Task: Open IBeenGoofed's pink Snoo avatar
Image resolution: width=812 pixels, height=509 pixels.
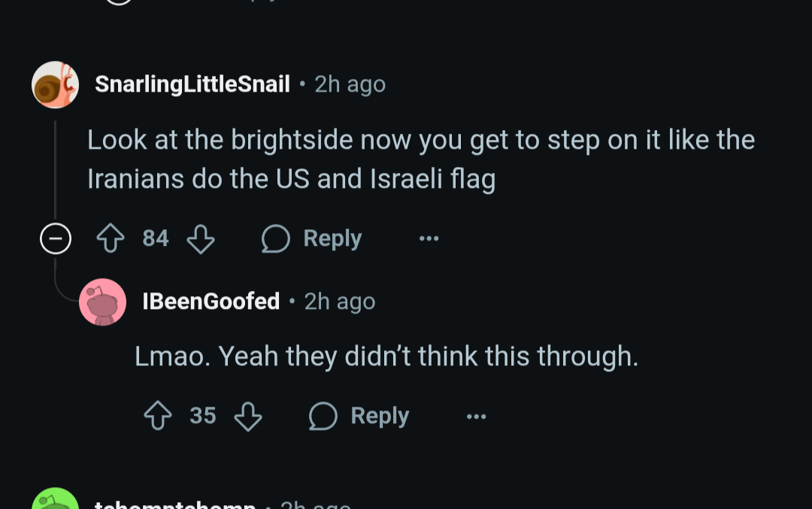Action: 102,302
